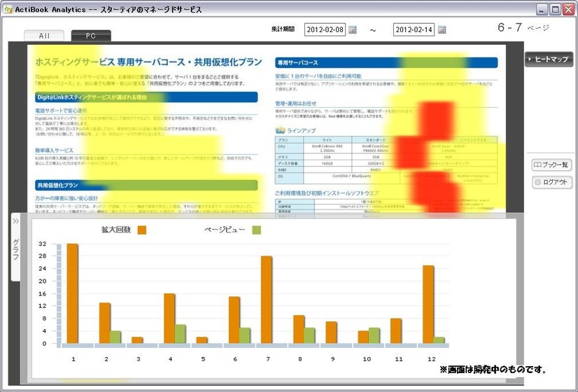
Task: Click the orange bar for page 11
Action: (x=396, y=331)
